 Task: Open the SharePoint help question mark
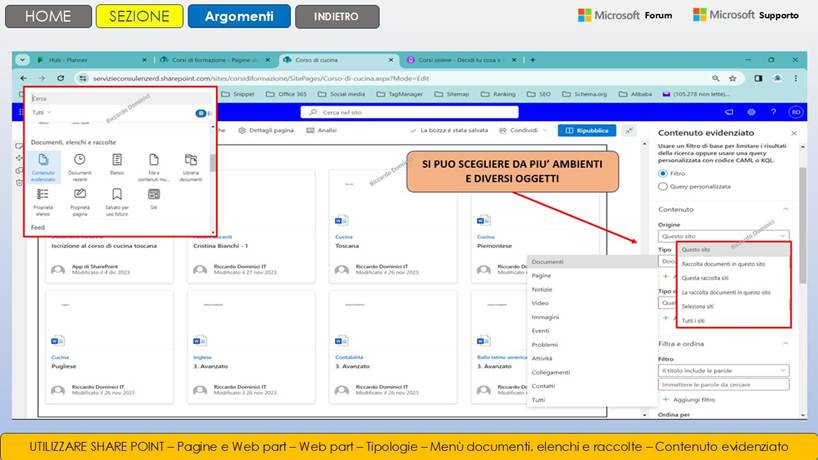click(773, 112)
